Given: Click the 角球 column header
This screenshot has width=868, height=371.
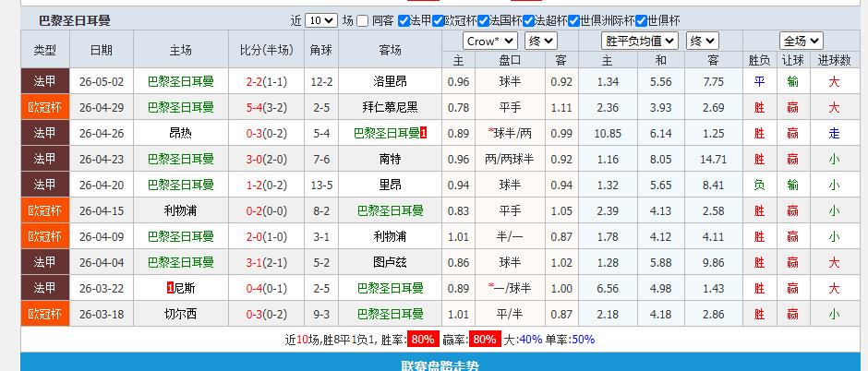Looking at the screenshot, I should click(321, 50).
